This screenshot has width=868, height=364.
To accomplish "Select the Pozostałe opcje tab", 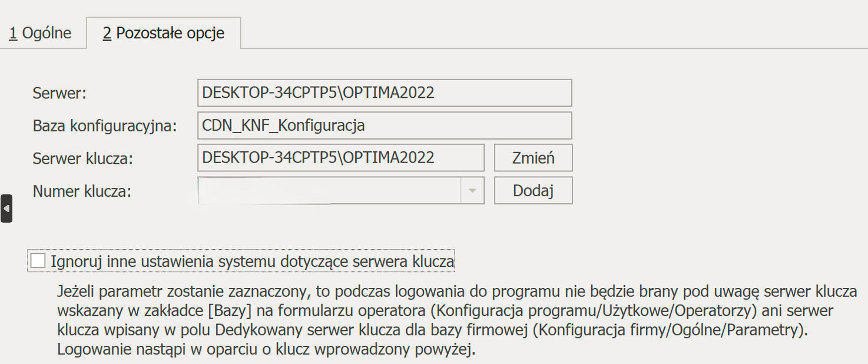I will pyautogui.click(x=163, y=33).
